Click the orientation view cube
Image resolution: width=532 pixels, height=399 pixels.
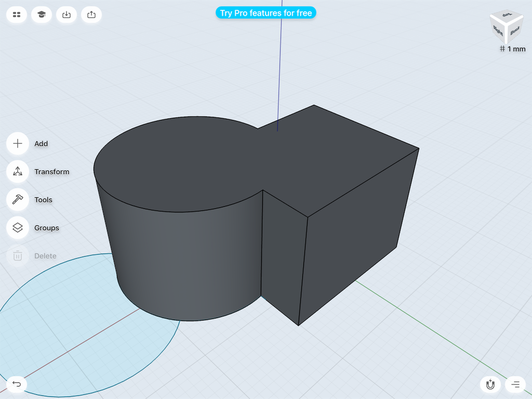click(x=507, y=27)
